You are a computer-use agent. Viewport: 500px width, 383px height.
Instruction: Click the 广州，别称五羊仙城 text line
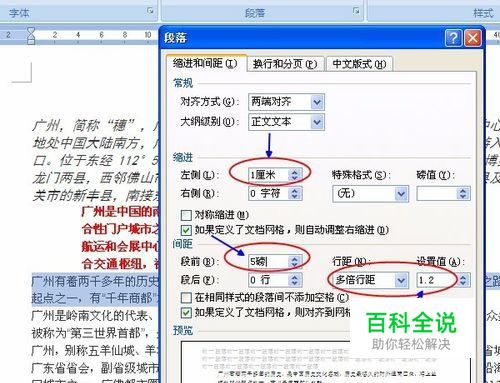pos(95,350)
